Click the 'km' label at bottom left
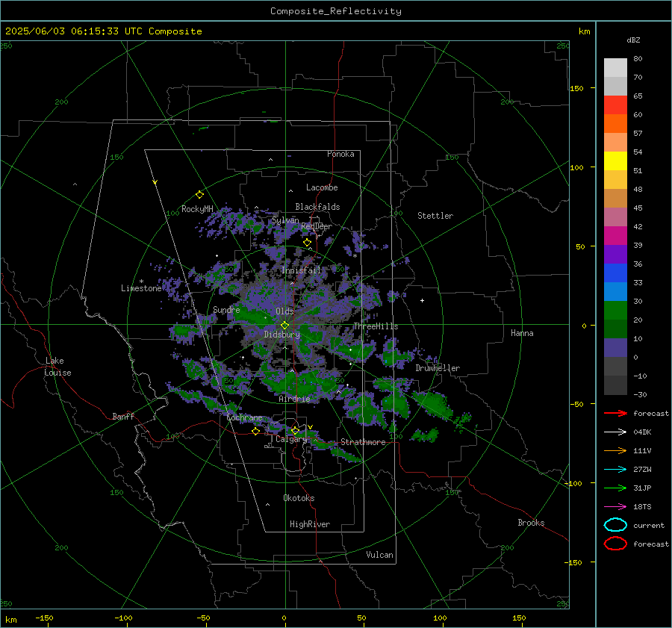672x628 pixels. pos(10,620)
